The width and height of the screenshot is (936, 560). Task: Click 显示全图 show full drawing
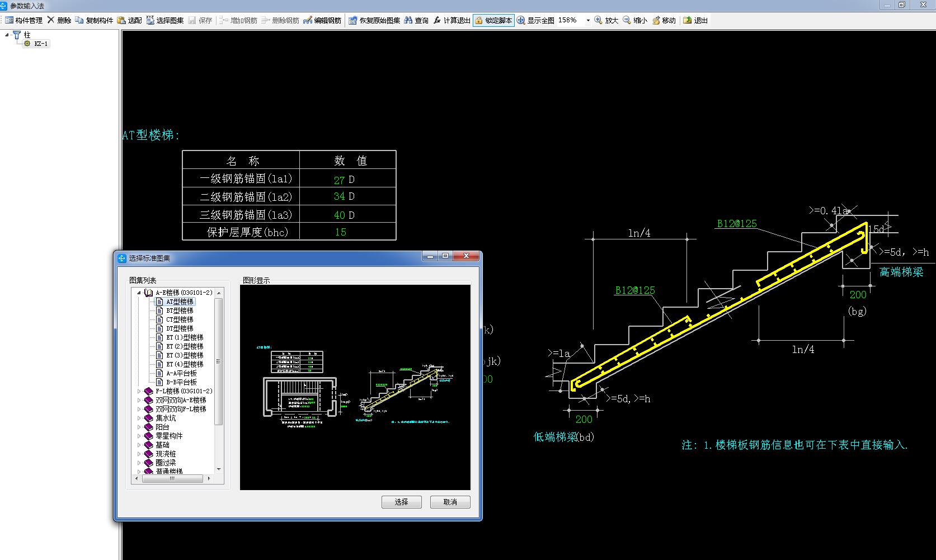(x=535, y=20)
